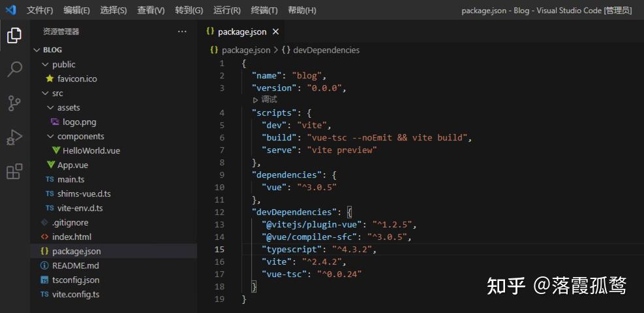This screenshot has height=313, width=644.
Task: Open logo.png in the explorer
Action: [80, 122]
